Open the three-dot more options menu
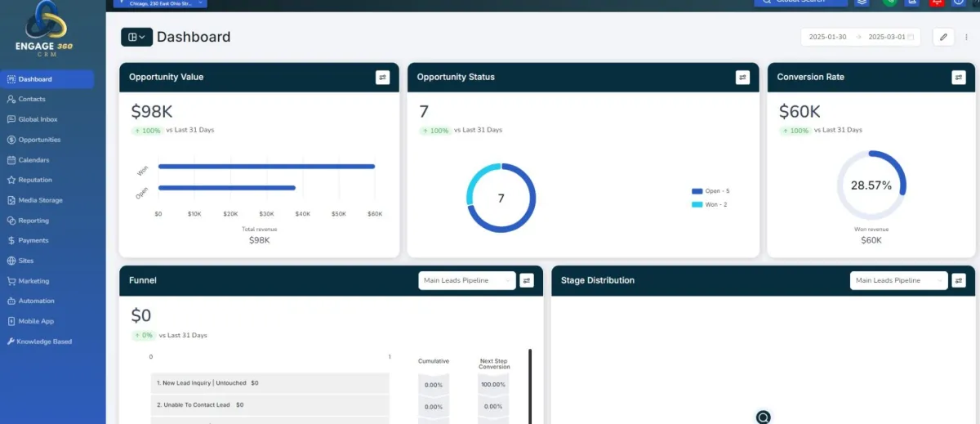 [x=967, y=37]
